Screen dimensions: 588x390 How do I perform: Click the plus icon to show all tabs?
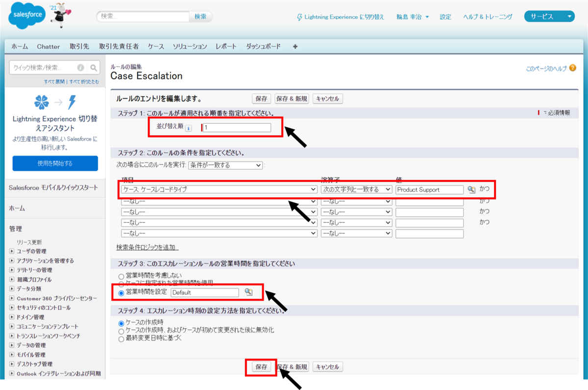point(295,47)
